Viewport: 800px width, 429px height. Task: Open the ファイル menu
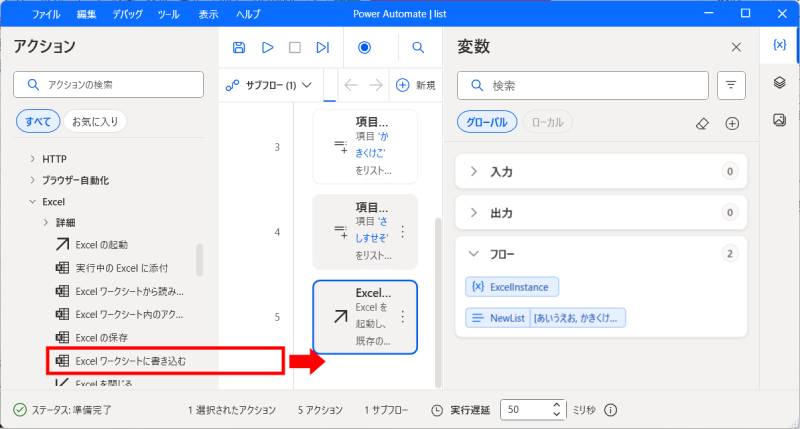click(x=46, y=14)
